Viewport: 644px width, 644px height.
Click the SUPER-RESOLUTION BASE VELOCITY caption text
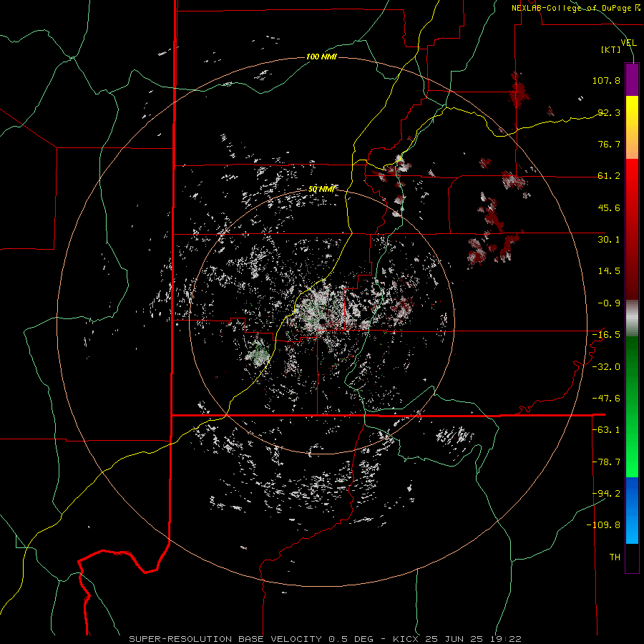click(x=225, y=639)
